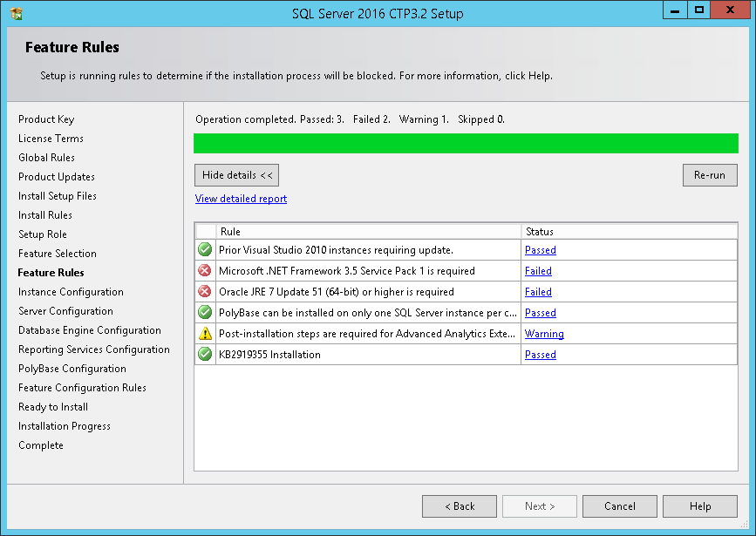Select Feature Configuration Rules step
Image resolution: width=756 pixels, height=536 pixels.
[x=83, y=388]
